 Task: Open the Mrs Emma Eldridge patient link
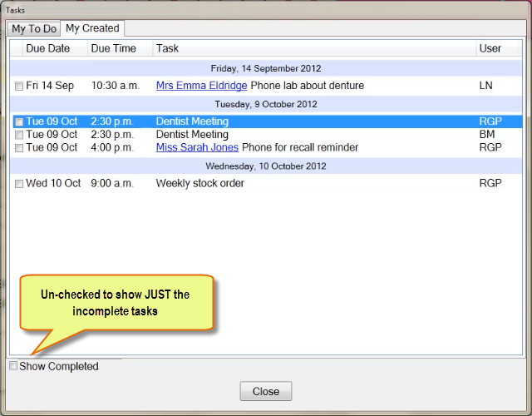click(201, 86)
